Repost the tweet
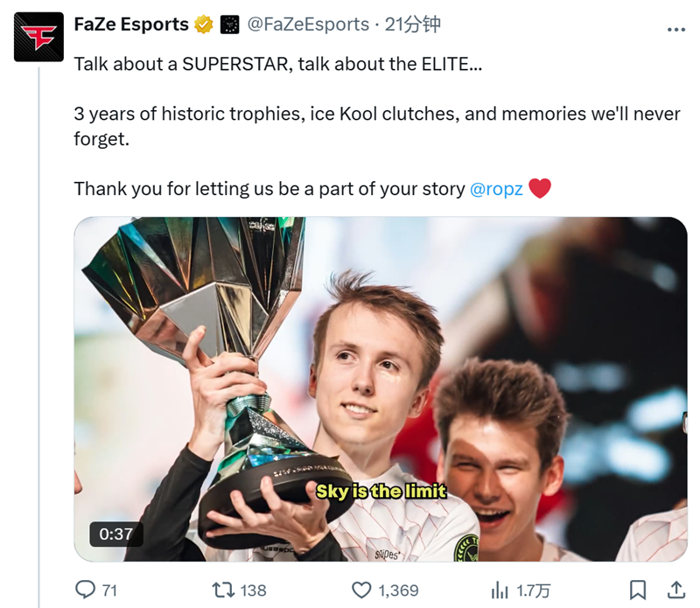This screenshot has width=700, height=608. coord(221,590)
